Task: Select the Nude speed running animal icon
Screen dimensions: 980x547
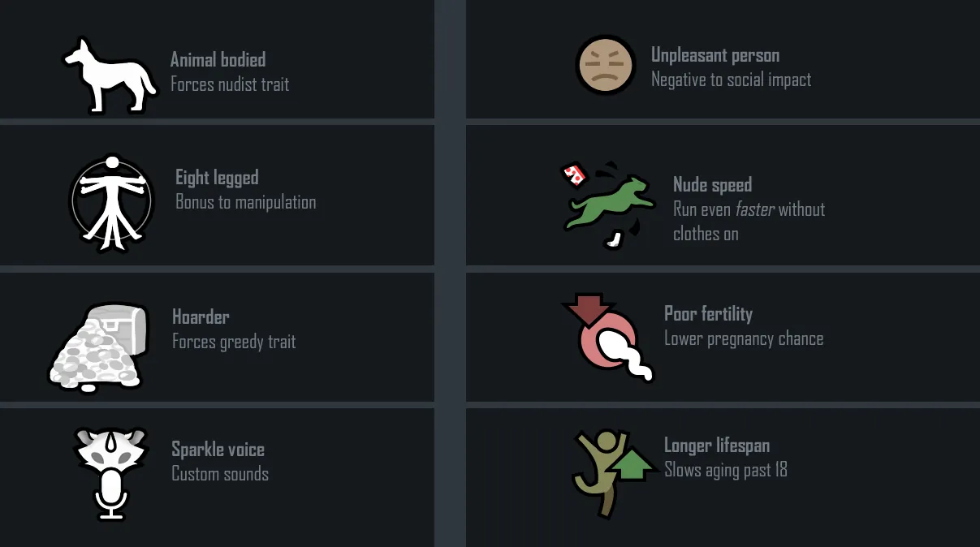Action: pos(609,203)
